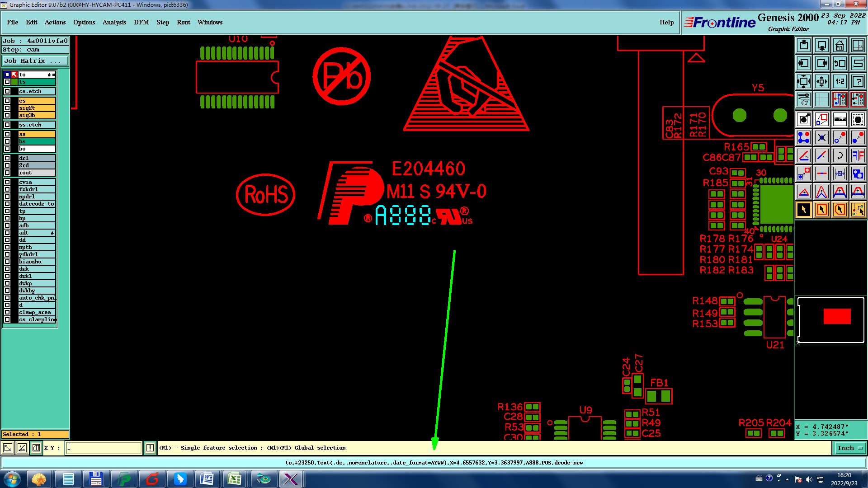Select the add feature pad-with-arrow icon
868x488 pixels.
click(804, 119)
